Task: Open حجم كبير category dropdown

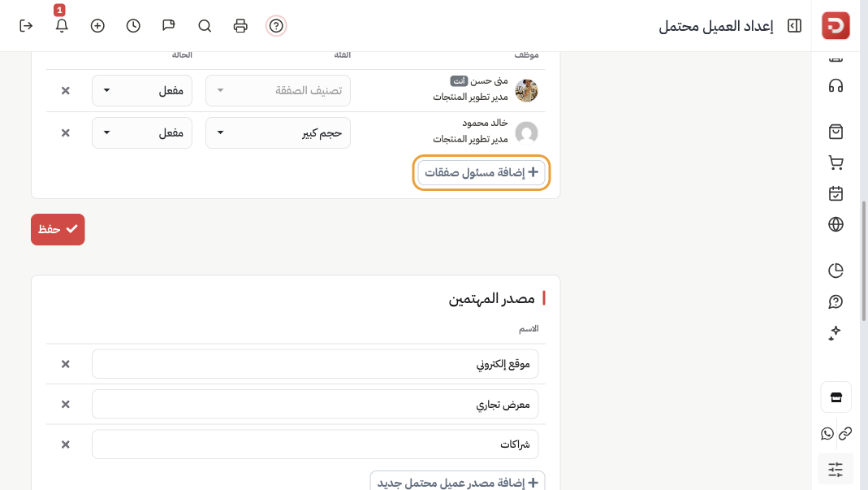Action: (x=278, y=132)
